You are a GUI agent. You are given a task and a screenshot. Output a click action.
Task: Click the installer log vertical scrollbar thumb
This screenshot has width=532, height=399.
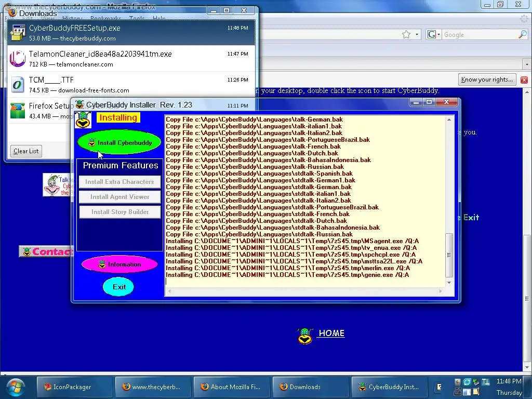[449, 255]
